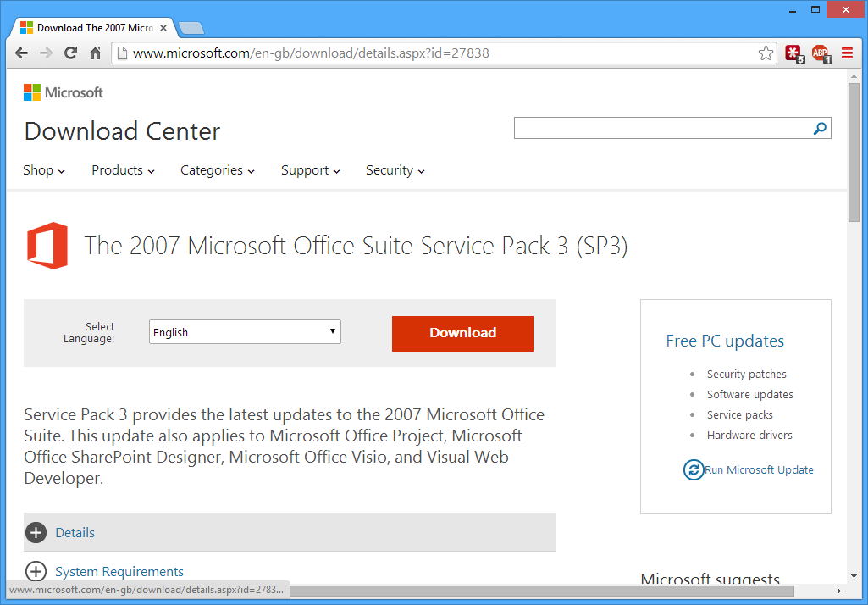
Task: Click the browser forward arrow
Action: point(46,53)
